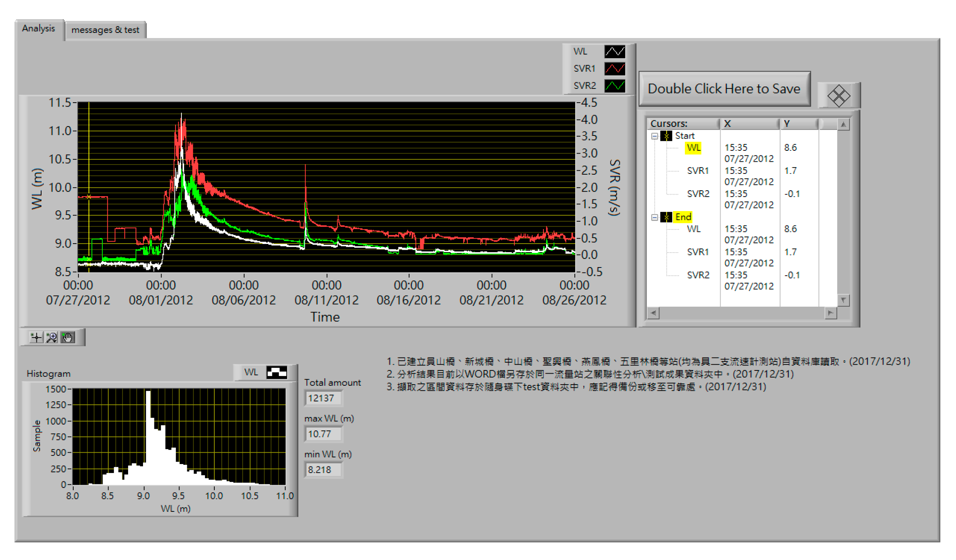Click SVR2 green plot legend swatch

(614, 85)
